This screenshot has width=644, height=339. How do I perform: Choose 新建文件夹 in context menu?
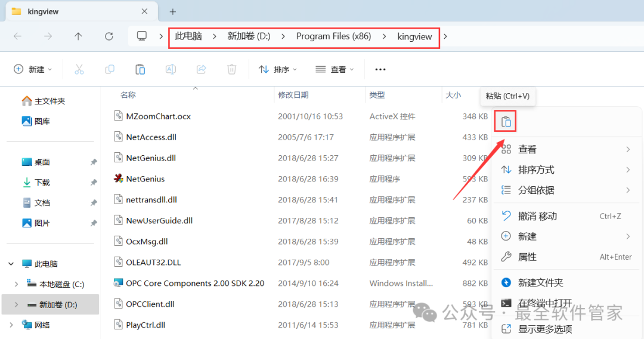(566, 283)
